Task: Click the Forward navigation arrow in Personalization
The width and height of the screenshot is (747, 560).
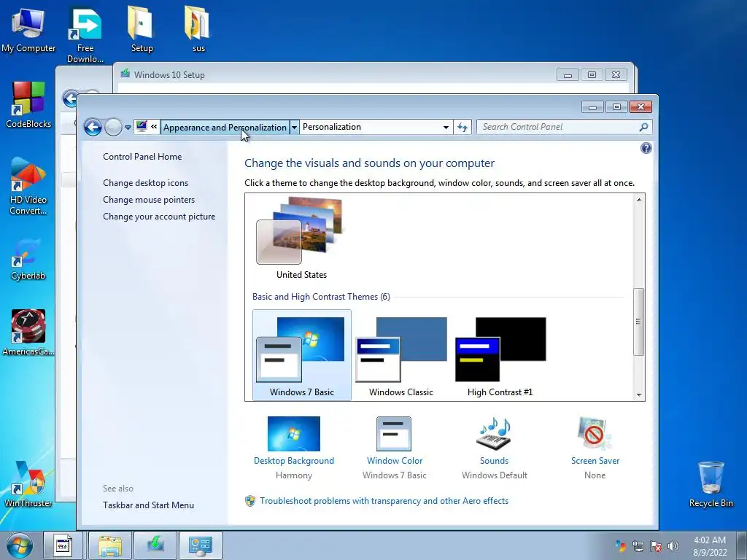Action: pos(113,127)
